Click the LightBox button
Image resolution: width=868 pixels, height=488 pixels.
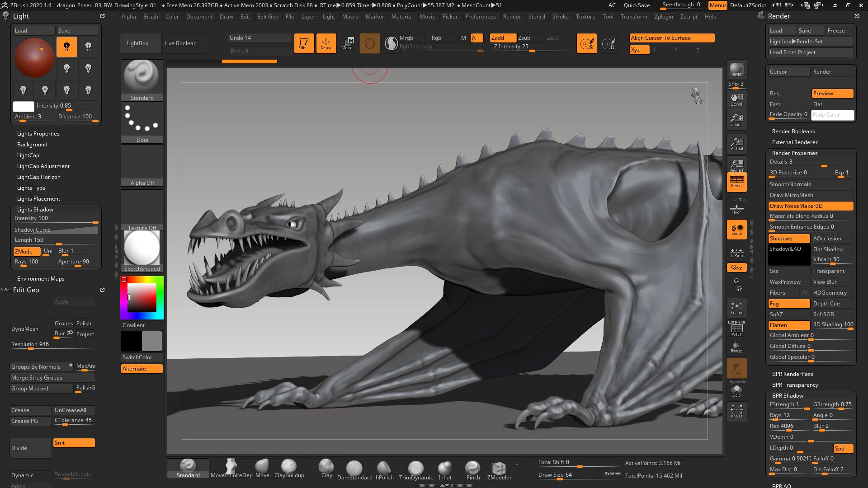tap(137, 43)
